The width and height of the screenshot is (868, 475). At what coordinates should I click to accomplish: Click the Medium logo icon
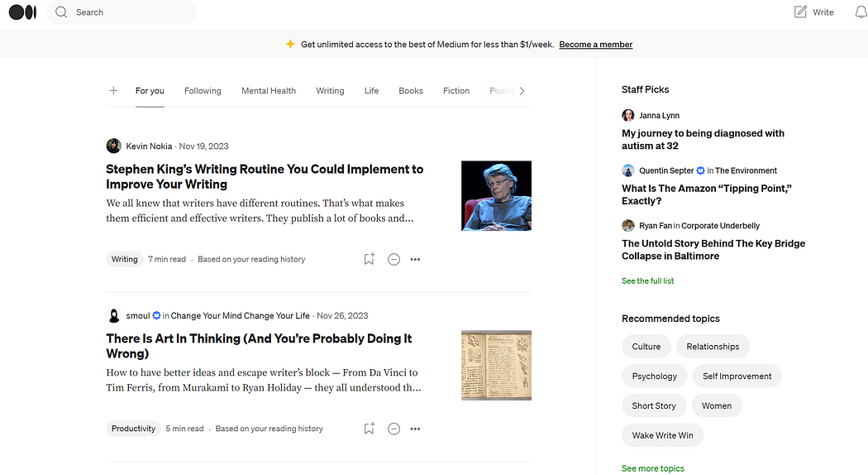(22, 12)
